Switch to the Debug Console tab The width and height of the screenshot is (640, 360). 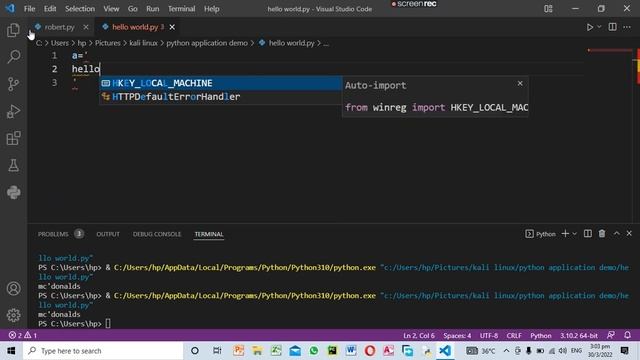[x=157, y=234]
